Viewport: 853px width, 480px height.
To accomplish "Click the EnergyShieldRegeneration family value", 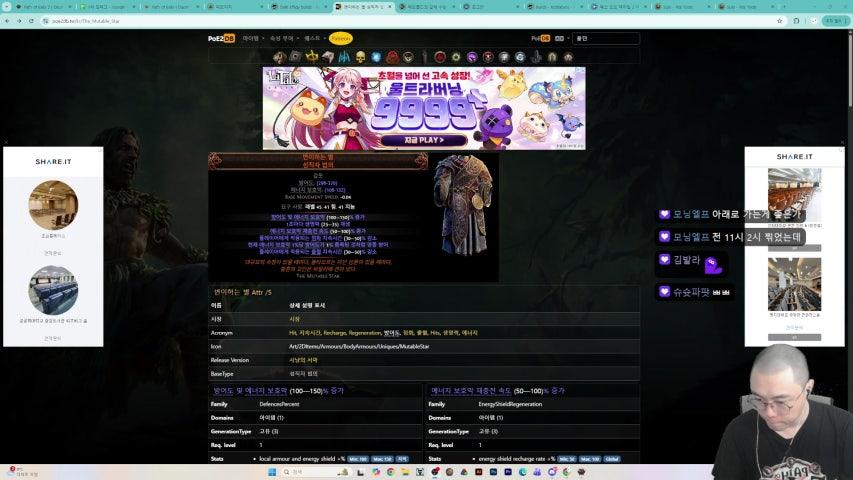I will 510,404.
